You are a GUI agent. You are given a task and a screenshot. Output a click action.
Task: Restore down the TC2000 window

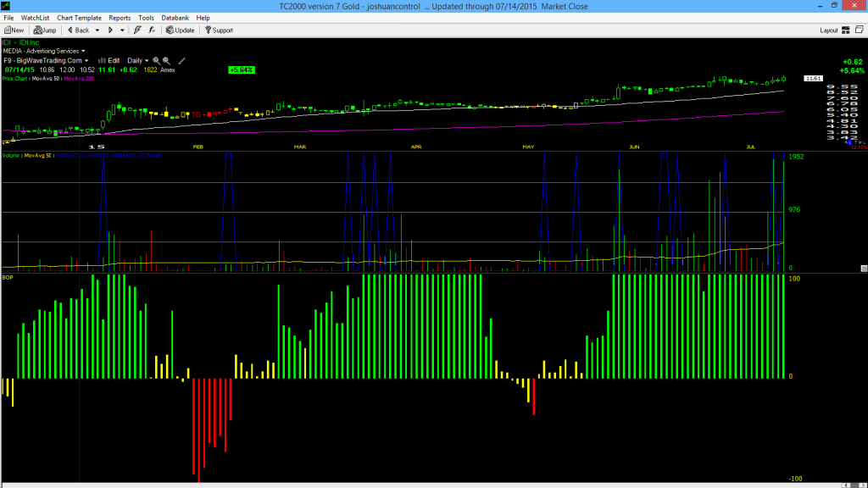point(834,6)
